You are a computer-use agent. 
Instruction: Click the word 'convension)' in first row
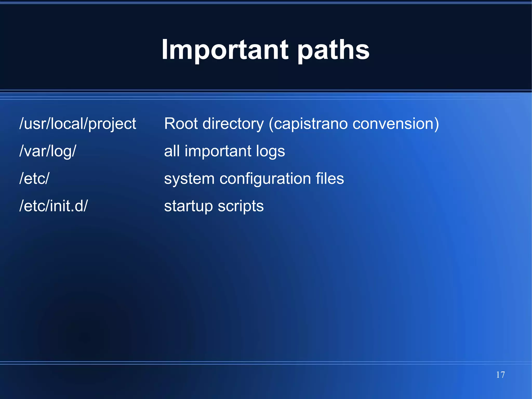(396, 124)
